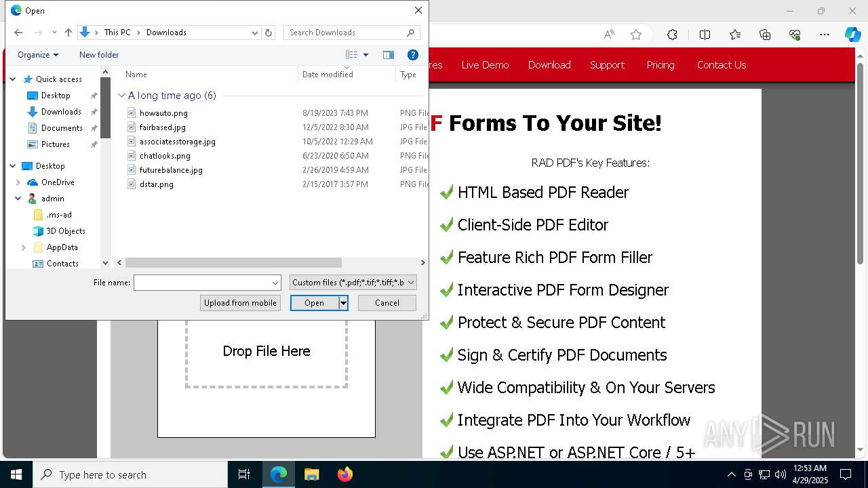
Task: Open the Download menu item
Action: click(549, 65)
